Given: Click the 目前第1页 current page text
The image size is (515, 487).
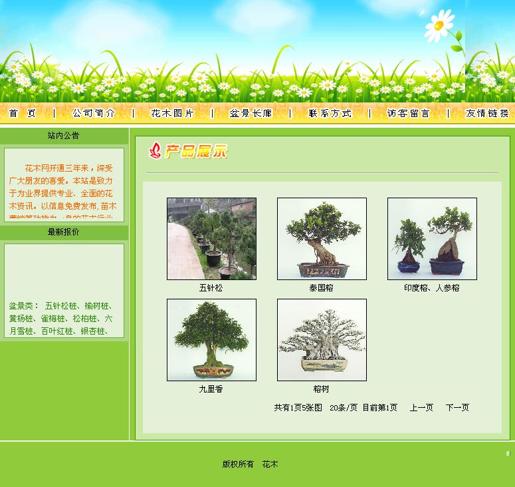Looking at the screenshot, I should 380,407.
